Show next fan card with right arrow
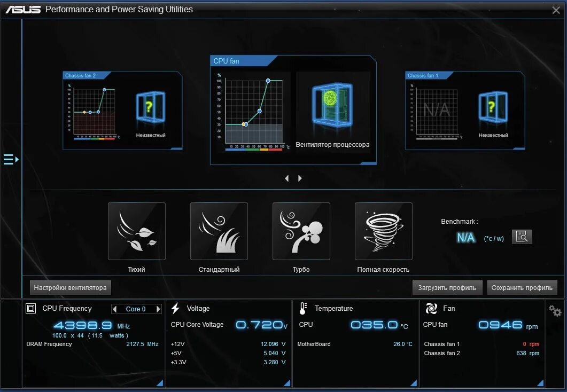The height and width of the screenshot is (392, 567). pos(300,178)
